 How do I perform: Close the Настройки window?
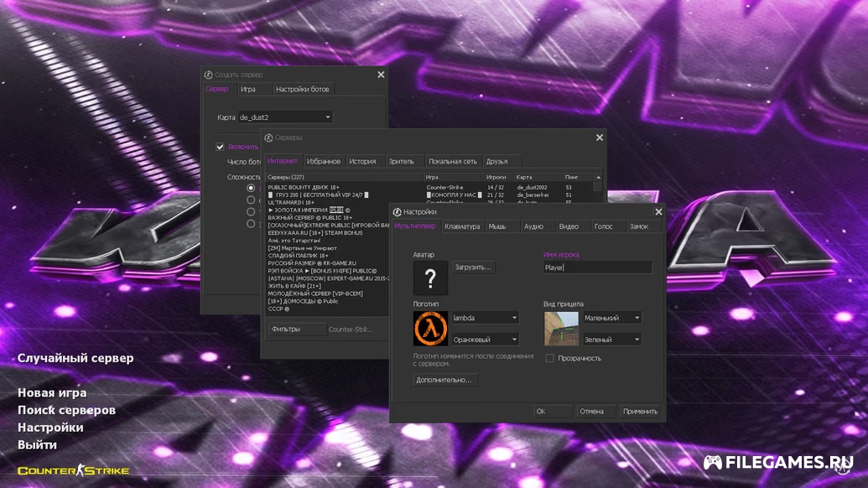[x=658, y=212]
